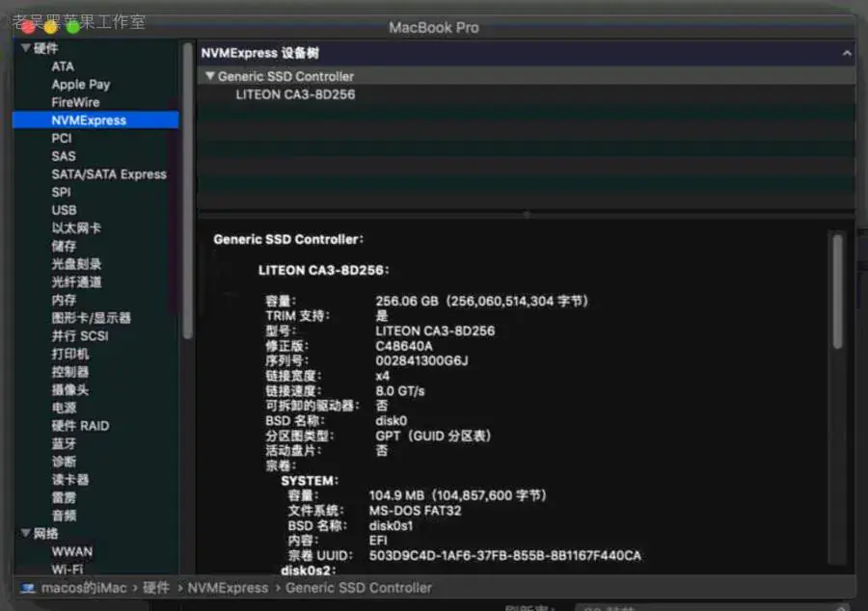This screenshot has height=611, width=868.
Task: Select 光盘刻录 in the sidebar
Action: point(76,264)
